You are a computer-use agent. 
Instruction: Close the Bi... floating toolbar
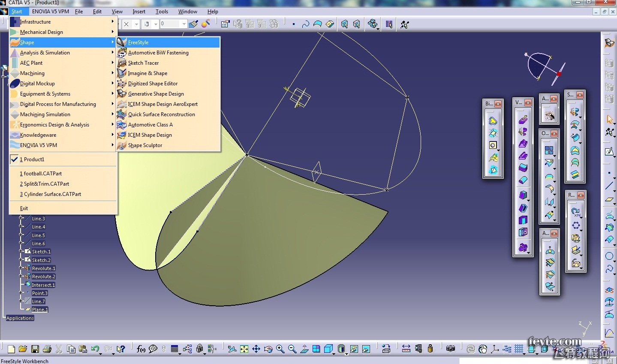[x=498, y=104]
